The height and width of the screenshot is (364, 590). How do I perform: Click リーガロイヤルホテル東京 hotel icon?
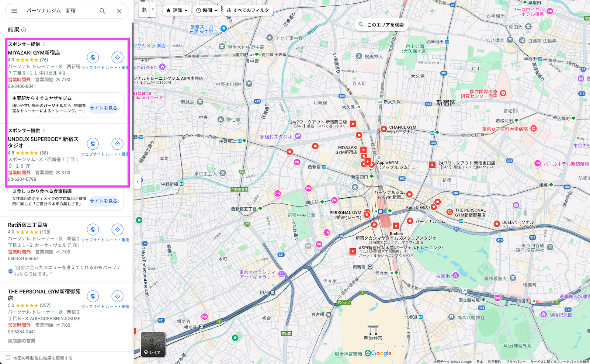coord(550,11)
